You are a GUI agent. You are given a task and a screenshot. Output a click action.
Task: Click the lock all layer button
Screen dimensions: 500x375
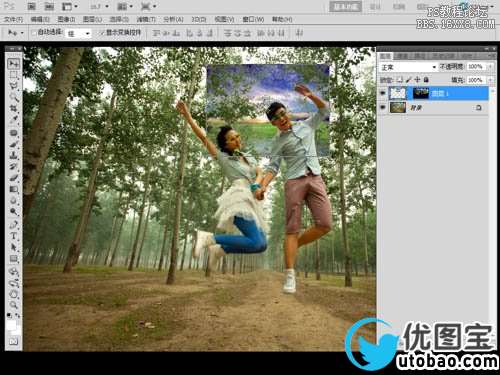[426, 80]
